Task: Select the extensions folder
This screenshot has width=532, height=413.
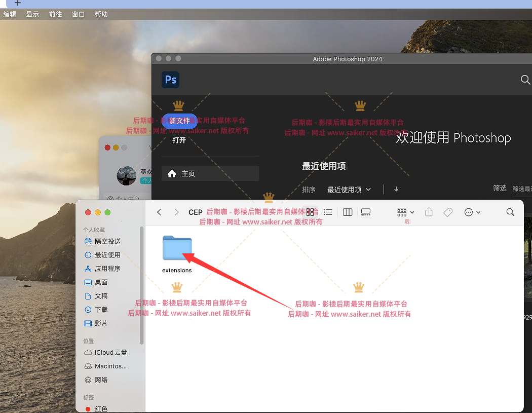Action: (177, 254)
